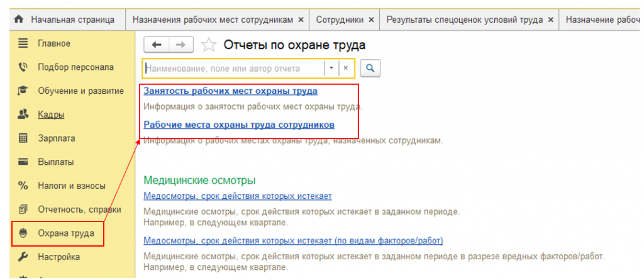Image resolution: width=644 pixels, height=280 pixels.
Task: Open report Занятость рабочих мест охраны труда
Action: (x=230, y=91)
